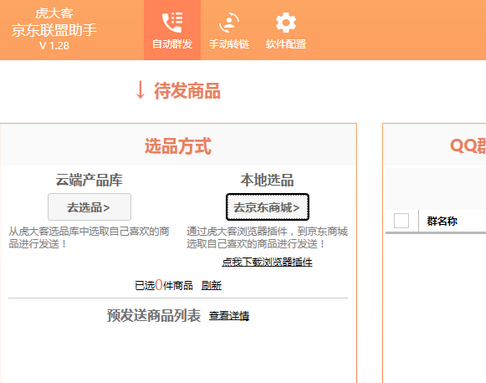Open the 查看详情 link
Screen dimensions: 486x383
(x=229, y=316)
